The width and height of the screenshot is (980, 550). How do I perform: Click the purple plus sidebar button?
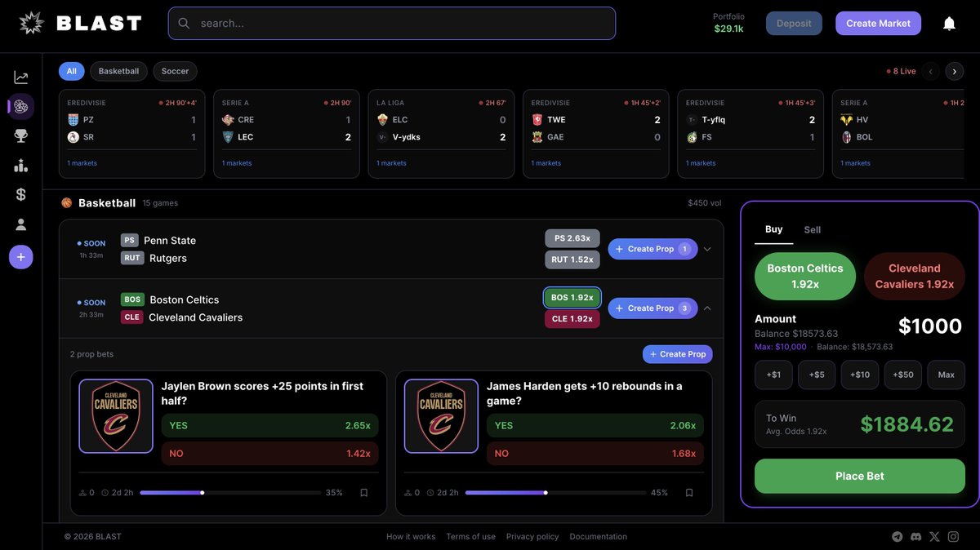click(21, 257)
